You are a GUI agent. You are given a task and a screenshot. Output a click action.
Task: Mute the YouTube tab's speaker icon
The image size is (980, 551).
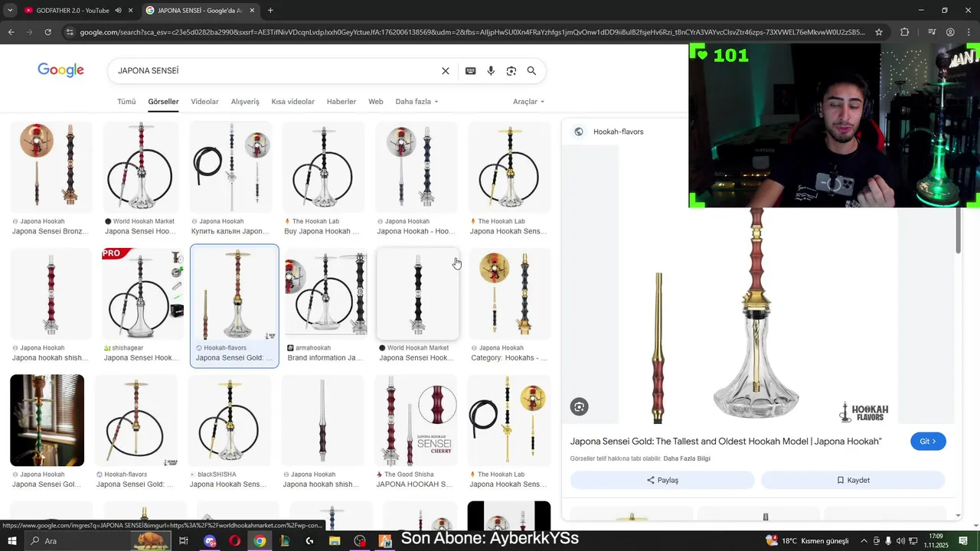[x=118, y=10]
